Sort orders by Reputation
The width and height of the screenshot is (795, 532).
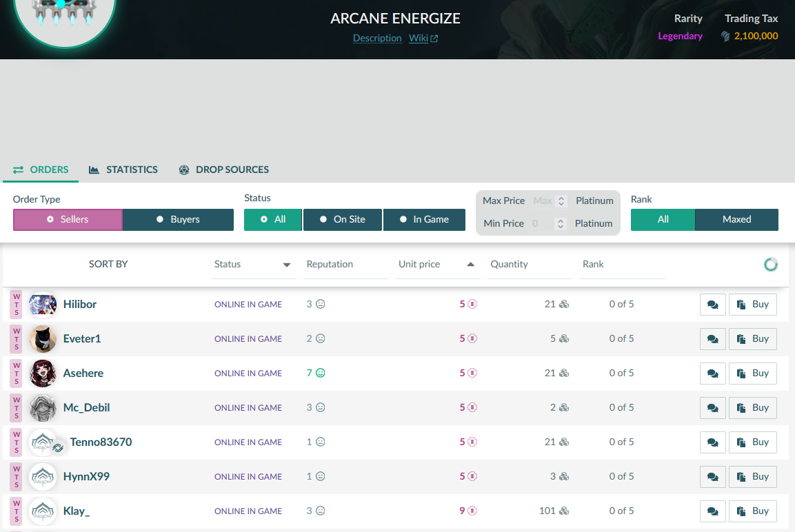point(345,265)
